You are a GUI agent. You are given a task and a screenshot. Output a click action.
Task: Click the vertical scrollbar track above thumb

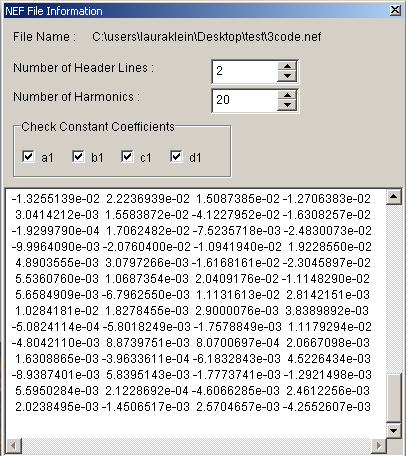coord(394,289)
